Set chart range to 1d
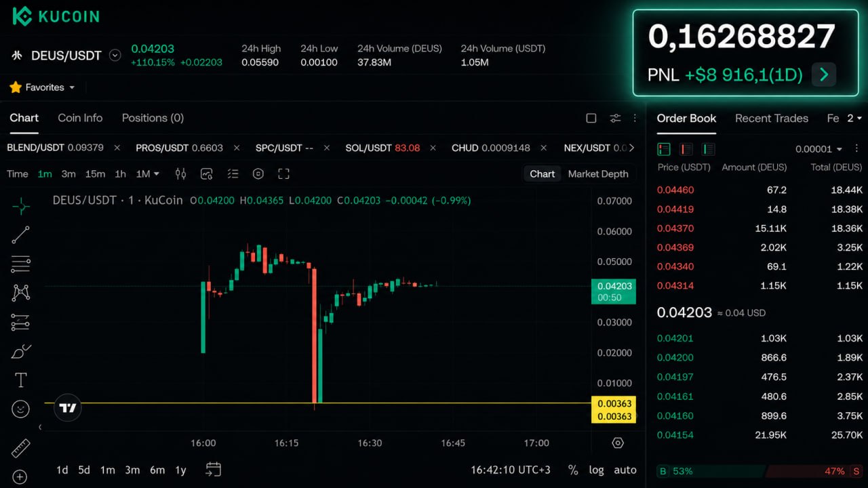The width and height of the screenshot is (868, 488). [x=62, y=470]
